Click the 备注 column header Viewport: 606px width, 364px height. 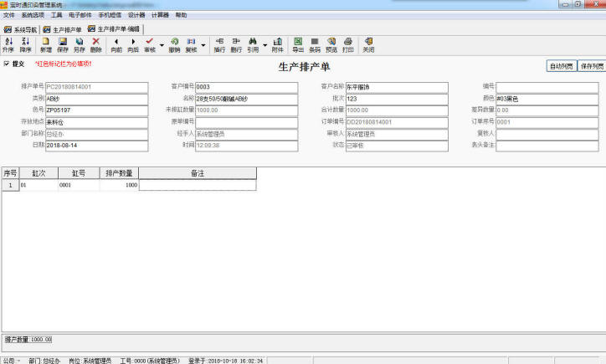pyautogui.click(x=198, y=173)
